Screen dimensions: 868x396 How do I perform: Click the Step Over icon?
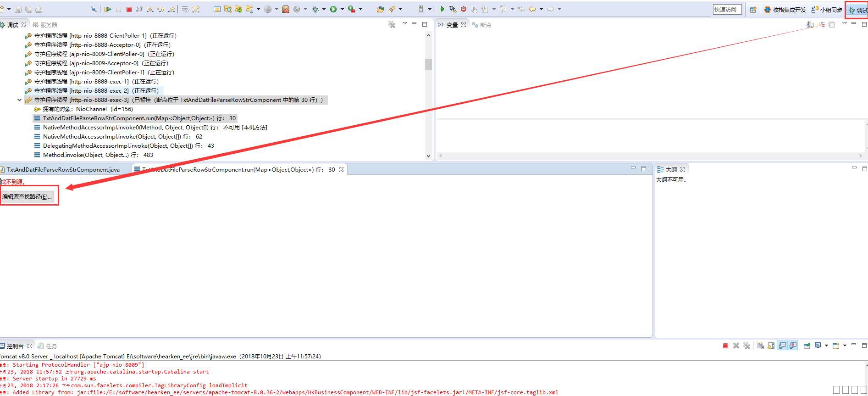pos(160,9)
